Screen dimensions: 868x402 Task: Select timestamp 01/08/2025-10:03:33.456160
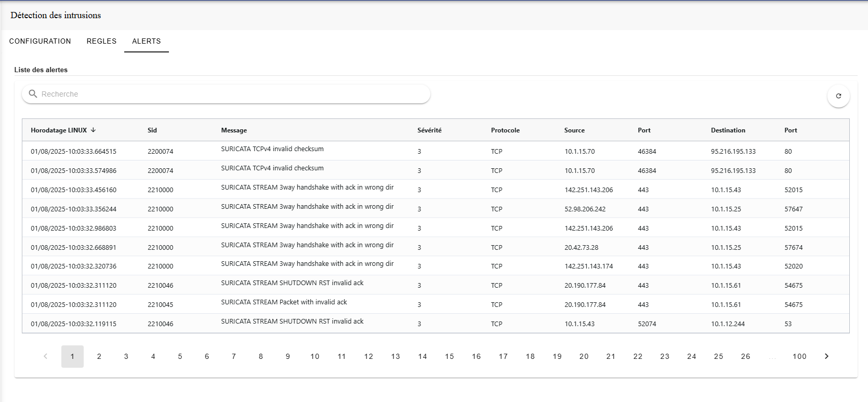pyautogui.click(x=73, y=190)
